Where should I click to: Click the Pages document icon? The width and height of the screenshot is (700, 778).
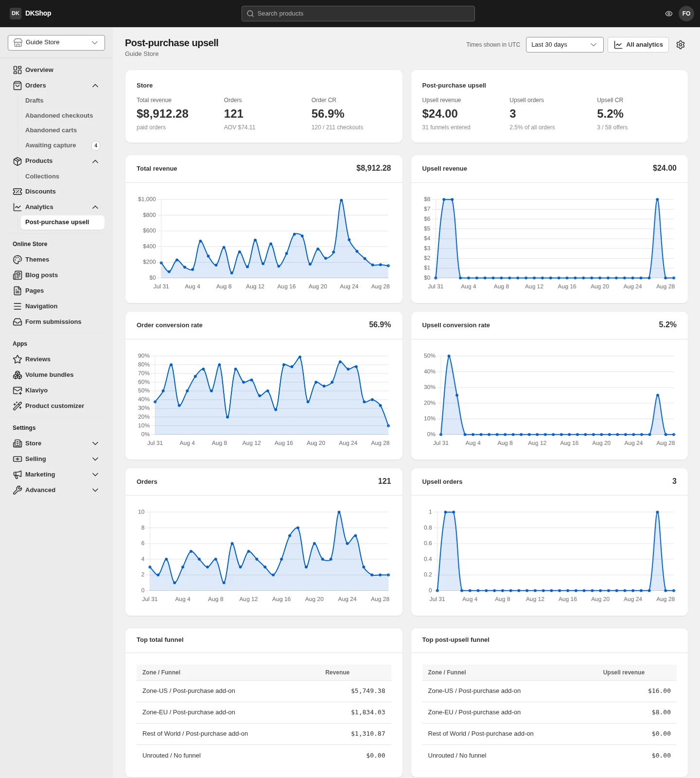[17, 291]
